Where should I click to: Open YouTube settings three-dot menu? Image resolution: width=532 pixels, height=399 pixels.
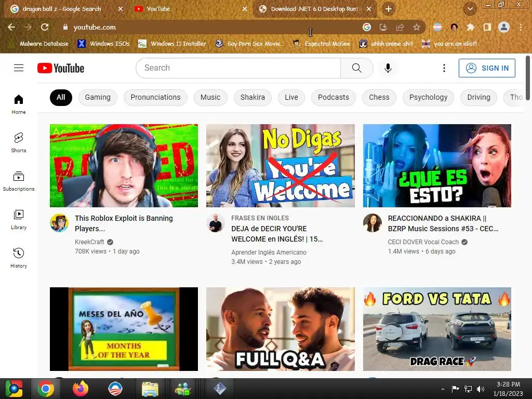[x=444, y=68]
